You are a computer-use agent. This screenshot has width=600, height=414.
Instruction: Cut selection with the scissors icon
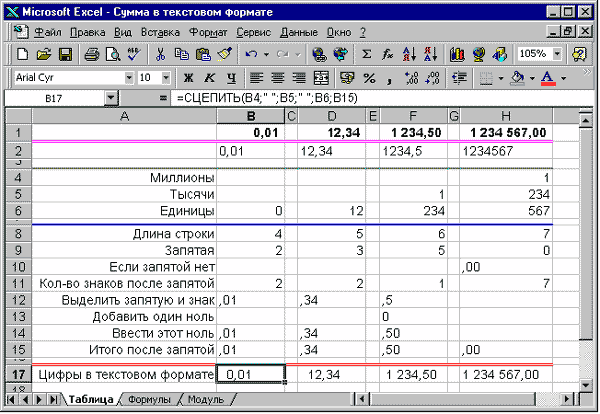[x=160, y=54]
